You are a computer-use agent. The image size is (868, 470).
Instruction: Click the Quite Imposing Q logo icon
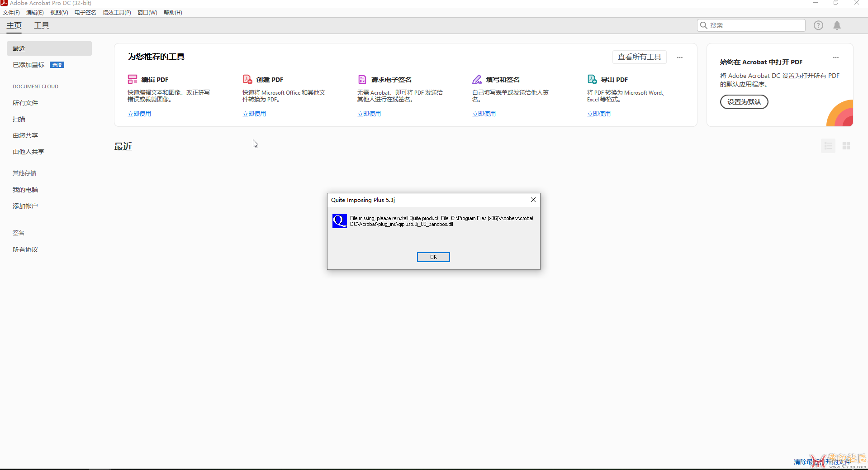point(340,221)
